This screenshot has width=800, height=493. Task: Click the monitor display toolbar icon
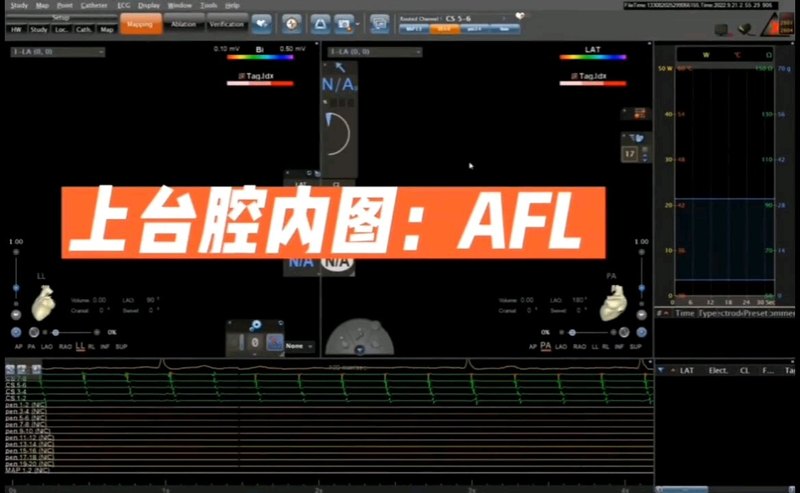coord(380,24)
